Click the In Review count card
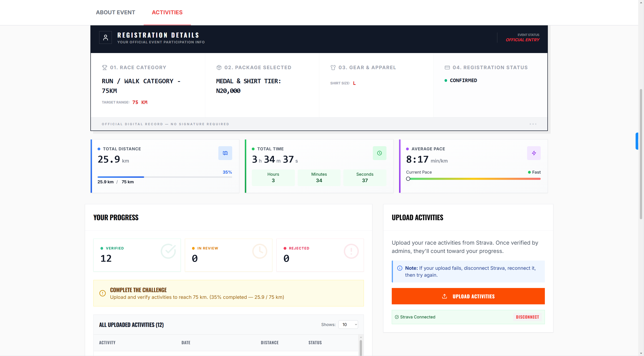Image resolution: width=644 pixels, height=356 pixels. [229, 255]
